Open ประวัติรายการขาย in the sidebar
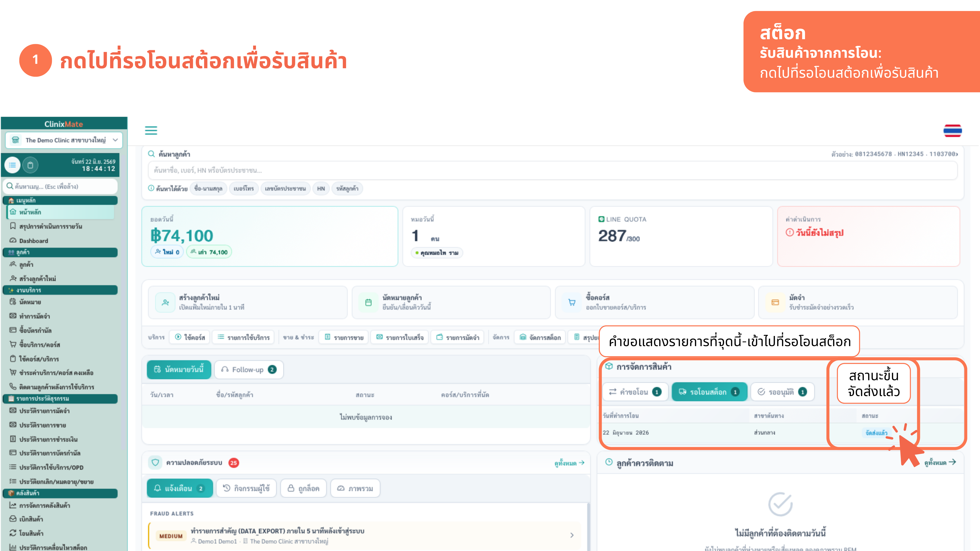 38,425
